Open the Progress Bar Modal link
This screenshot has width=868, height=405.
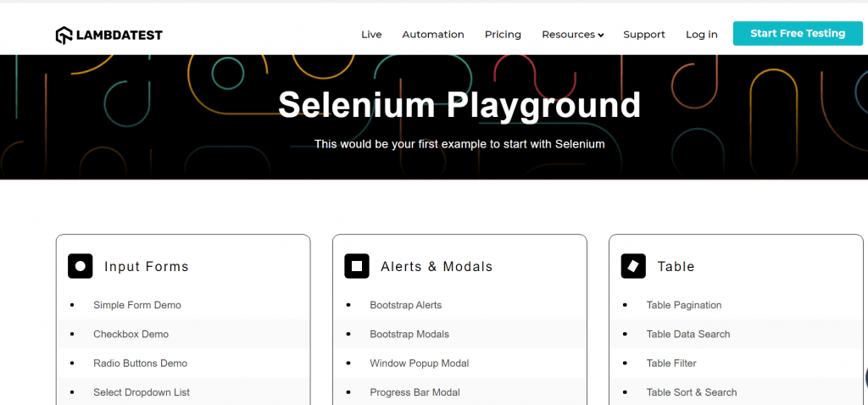(x=415, y=392)
